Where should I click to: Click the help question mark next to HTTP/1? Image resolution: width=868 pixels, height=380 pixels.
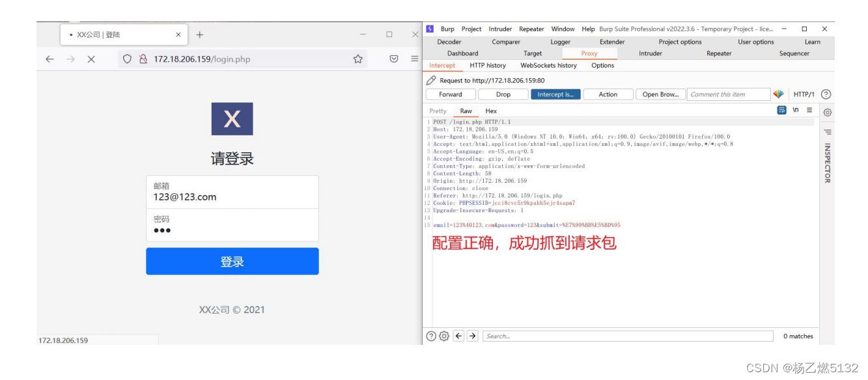tap(825, 94)
